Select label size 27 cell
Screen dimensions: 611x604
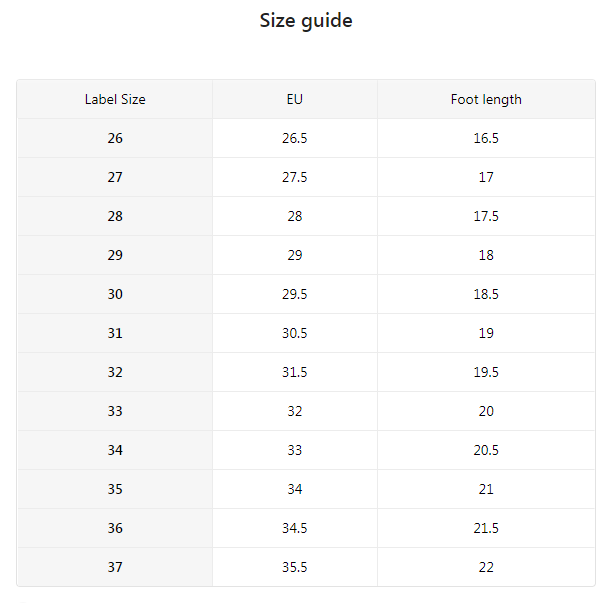[x=115, y=177]
